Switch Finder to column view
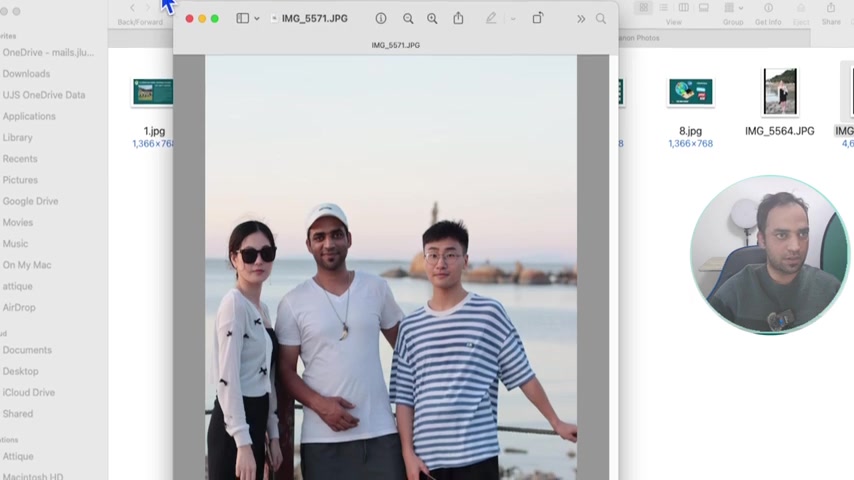The height and width of the screenshot is (480, 854). tap(683, 8)
